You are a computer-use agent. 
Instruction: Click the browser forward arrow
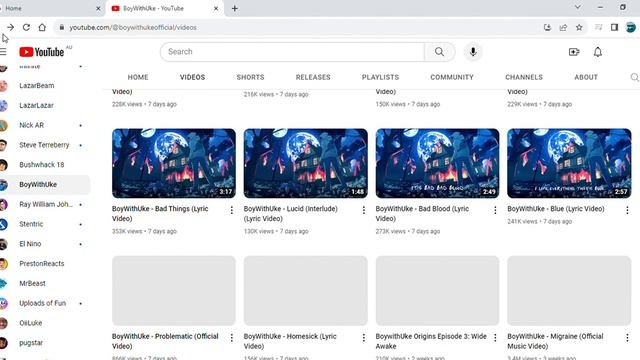click(x=10, y=27)
